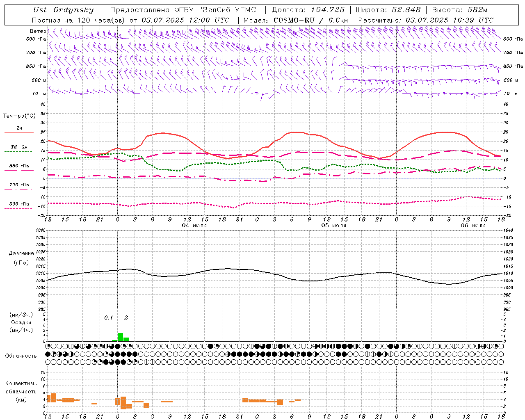Click the '0.1' precipitation amount value
Screen dimensions: 525x420
[x=108, y=317]
